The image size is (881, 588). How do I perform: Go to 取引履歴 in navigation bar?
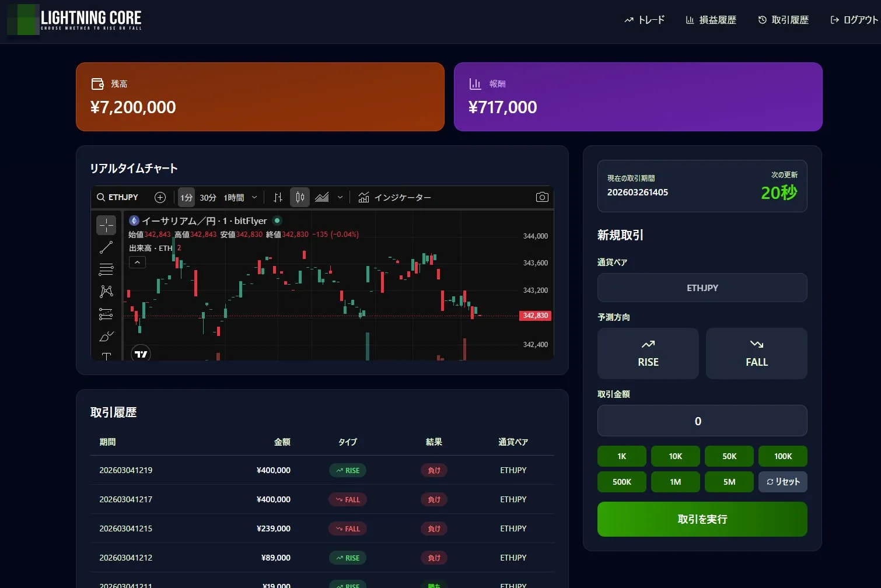(x=783, y=20)
